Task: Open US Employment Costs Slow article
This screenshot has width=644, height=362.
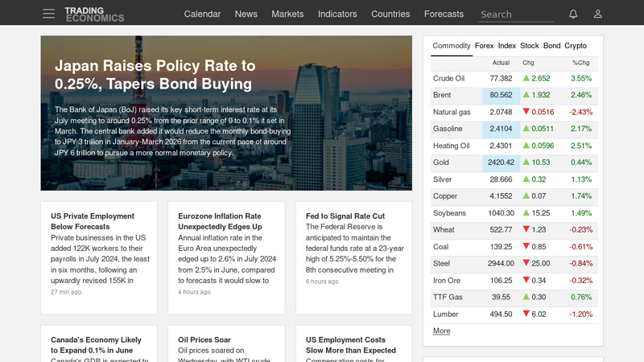Action: point(350,345)
